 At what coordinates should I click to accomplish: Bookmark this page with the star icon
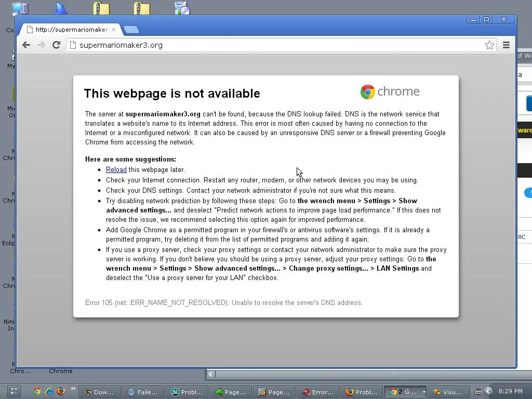pos(489,45)
